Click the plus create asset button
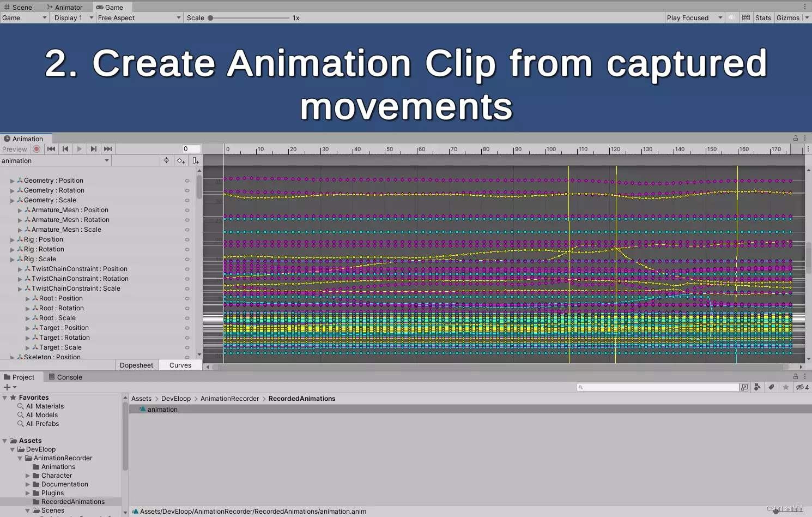The image size is (812, 517). tap(10, 387)
